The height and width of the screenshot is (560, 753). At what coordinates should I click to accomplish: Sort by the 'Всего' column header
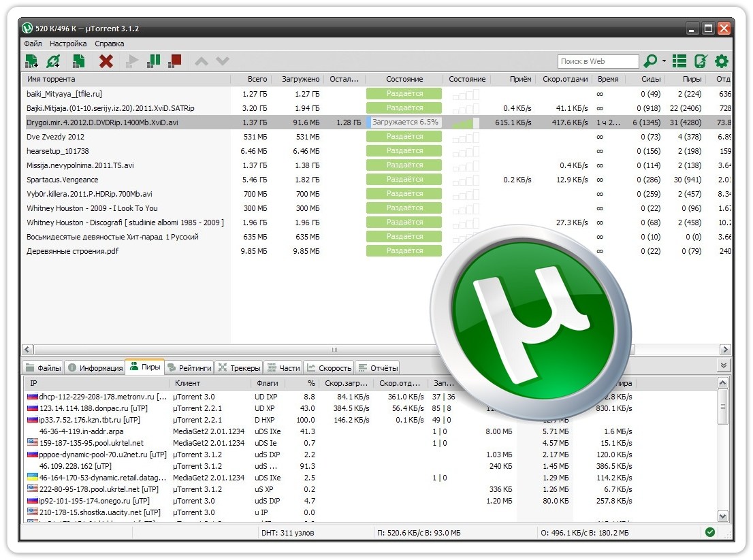[x=251, y=79]
